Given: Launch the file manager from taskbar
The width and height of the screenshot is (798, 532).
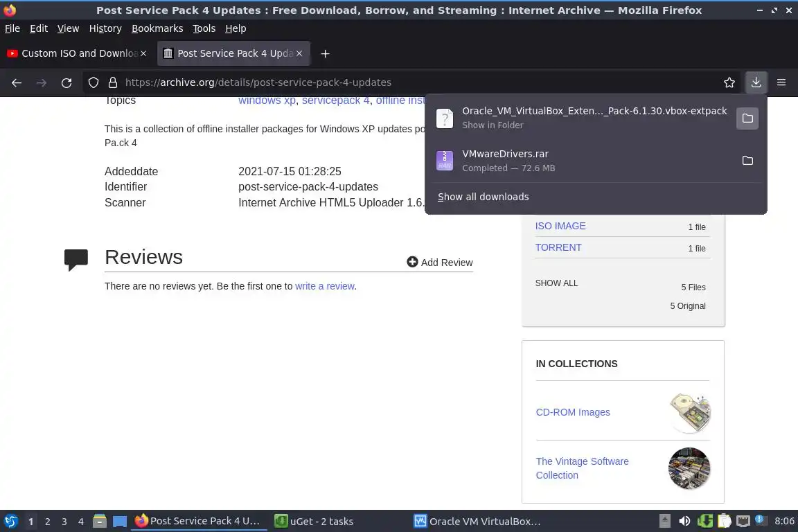Looking at the screenshot, I should (100, 522).
